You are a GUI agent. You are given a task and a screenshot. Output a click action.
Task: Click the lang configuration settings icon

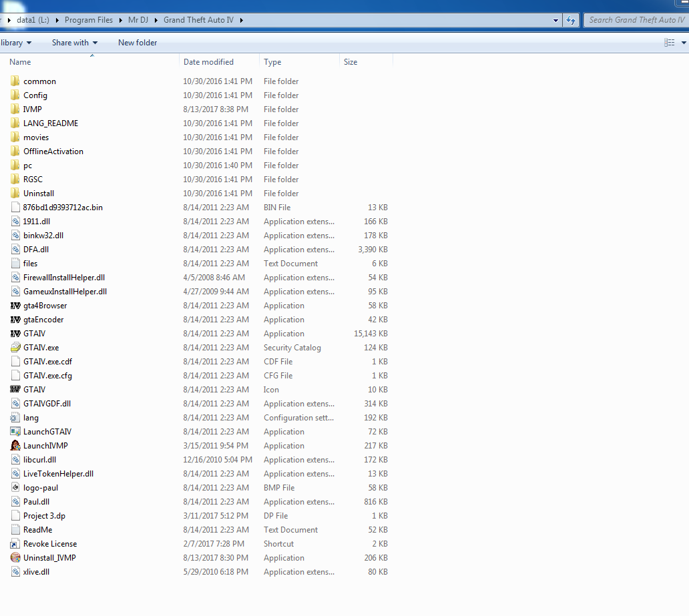pos(15,417)
